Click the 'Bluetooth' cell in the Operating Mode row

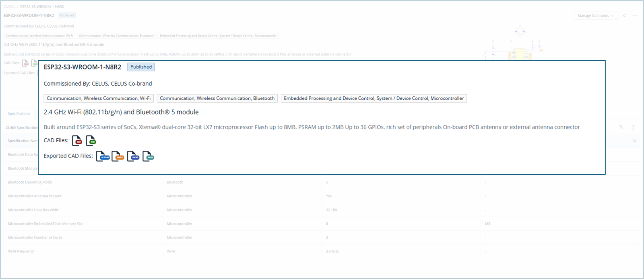175,183
